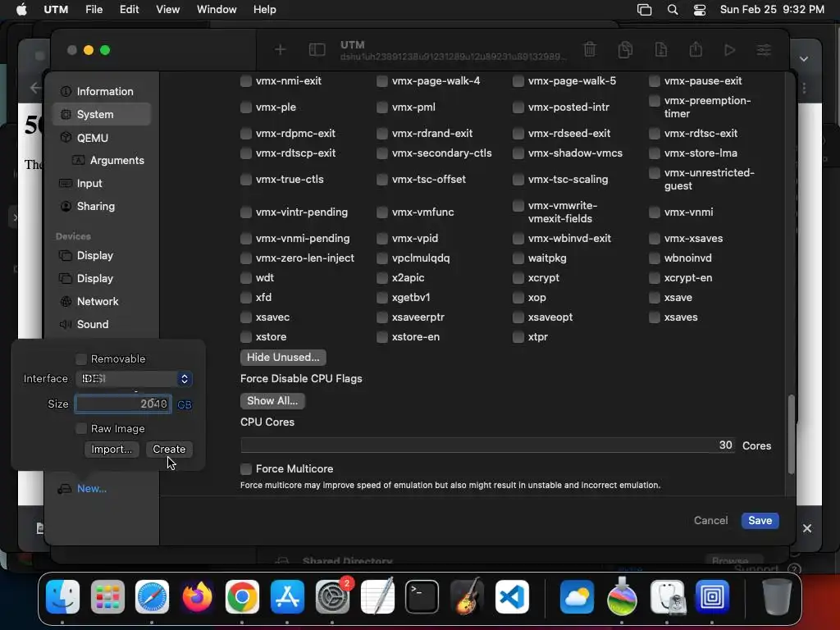Open Finder from the Dock
The width and height of the screenshot is (840, 630).
[62, 596]
